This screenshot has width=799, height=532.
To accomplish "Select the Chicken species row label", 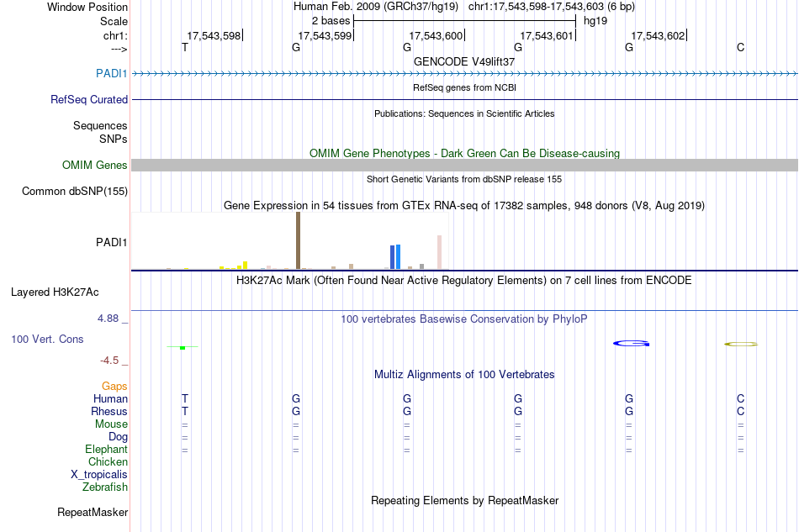I will 108,461.
